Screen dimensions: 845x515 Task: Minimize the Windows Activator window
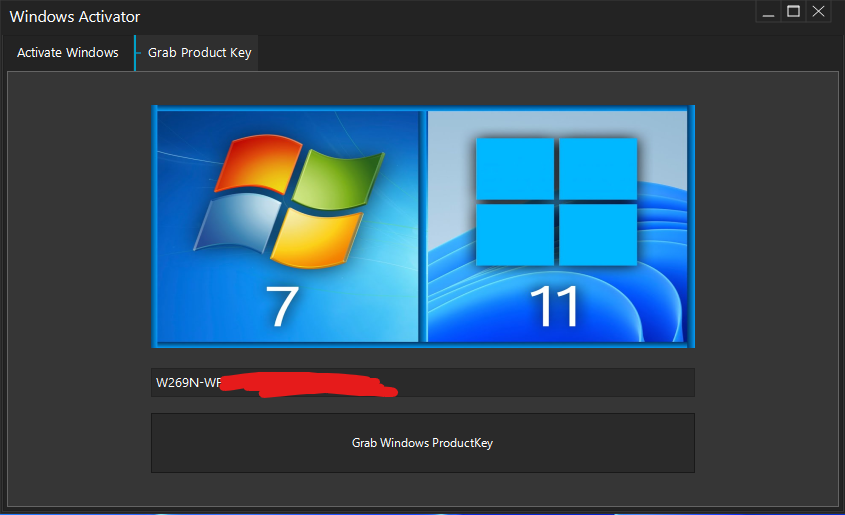pos(768,11)
